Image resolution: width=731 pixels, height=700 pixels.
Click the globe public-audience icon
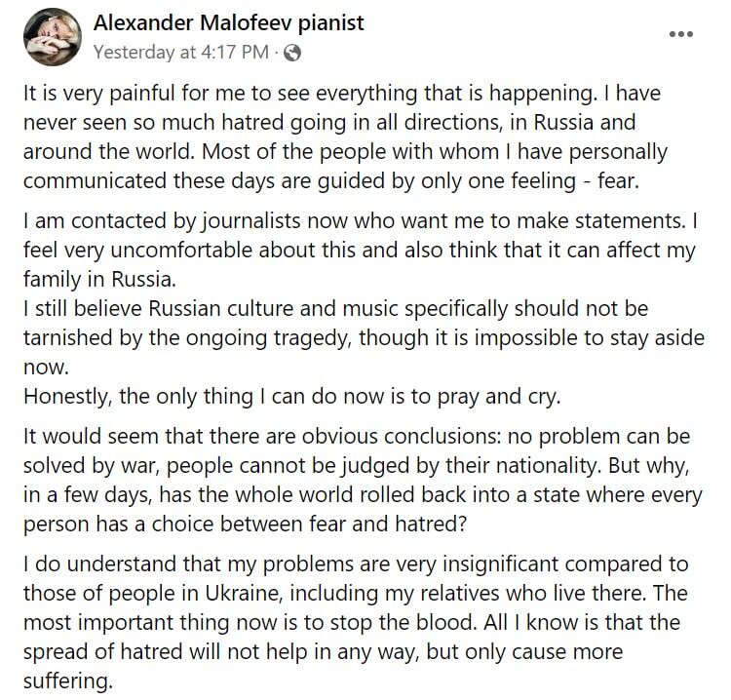point(291,52)
